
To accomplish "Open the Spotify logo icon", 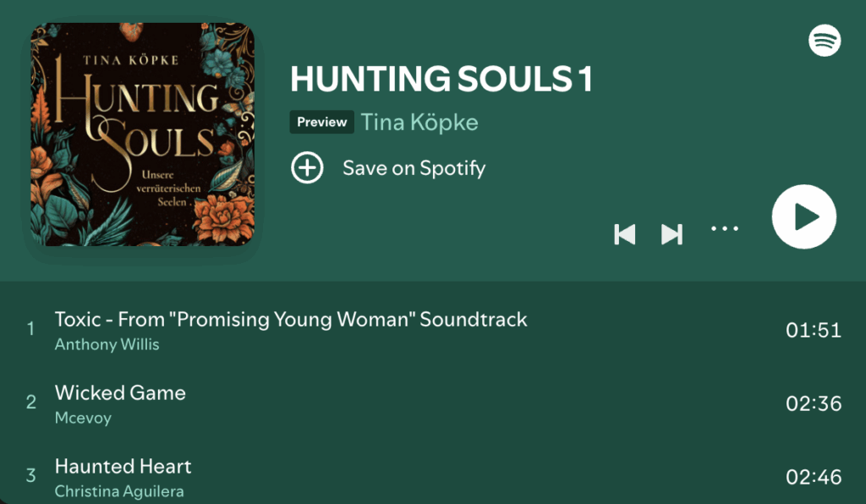I will click(825, 40).
